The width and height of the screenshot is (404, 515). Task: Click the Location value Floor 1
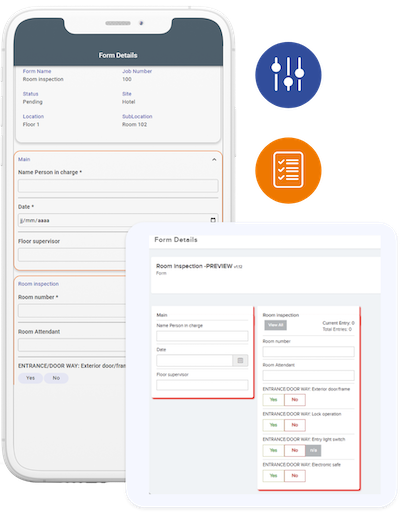click(31, 124)
